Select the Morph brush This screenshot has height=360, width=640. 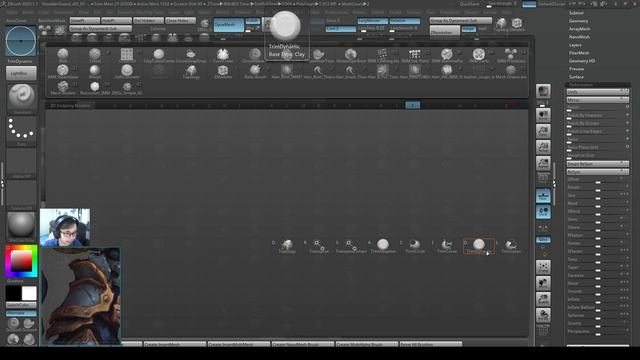tap(95, 71)
